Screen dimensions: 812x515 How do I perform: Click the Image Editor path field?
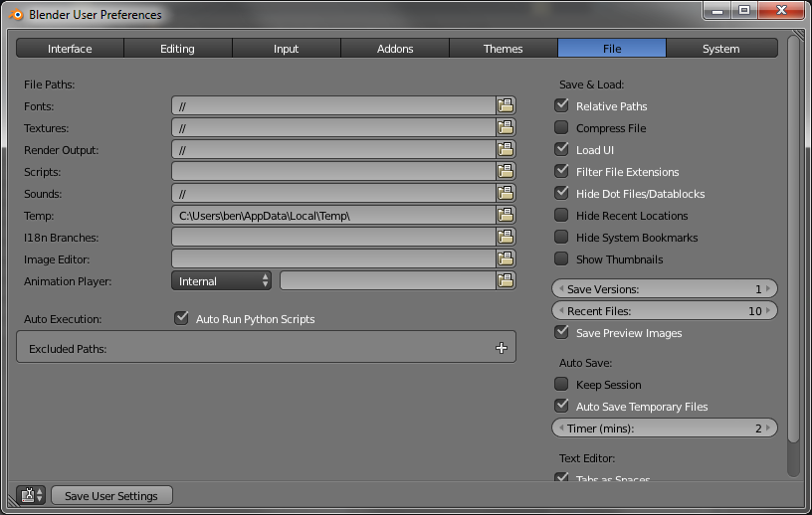[333, 258]
